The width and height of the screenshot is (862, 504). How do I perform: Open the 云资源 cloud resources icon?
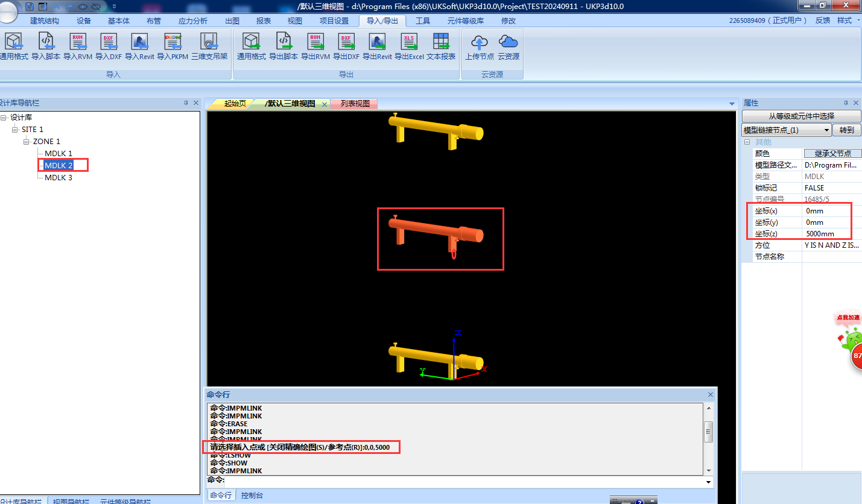[x=509, y=42]
